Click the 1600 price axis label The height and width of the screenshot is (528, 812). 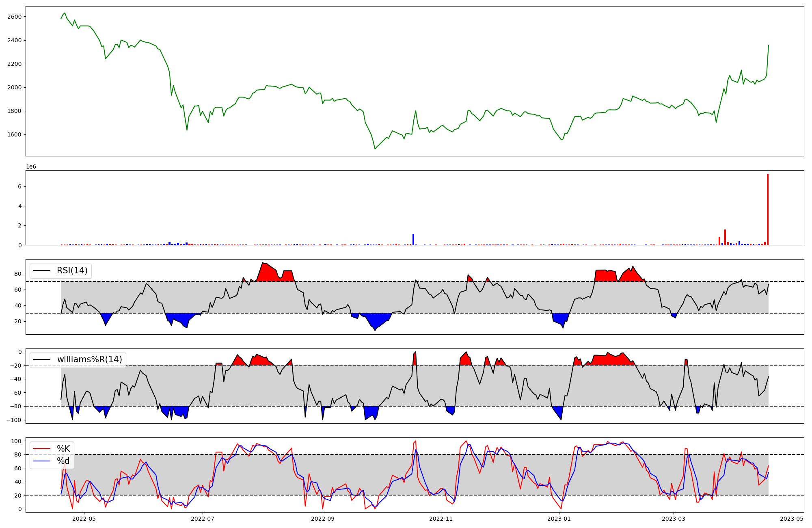14,134
